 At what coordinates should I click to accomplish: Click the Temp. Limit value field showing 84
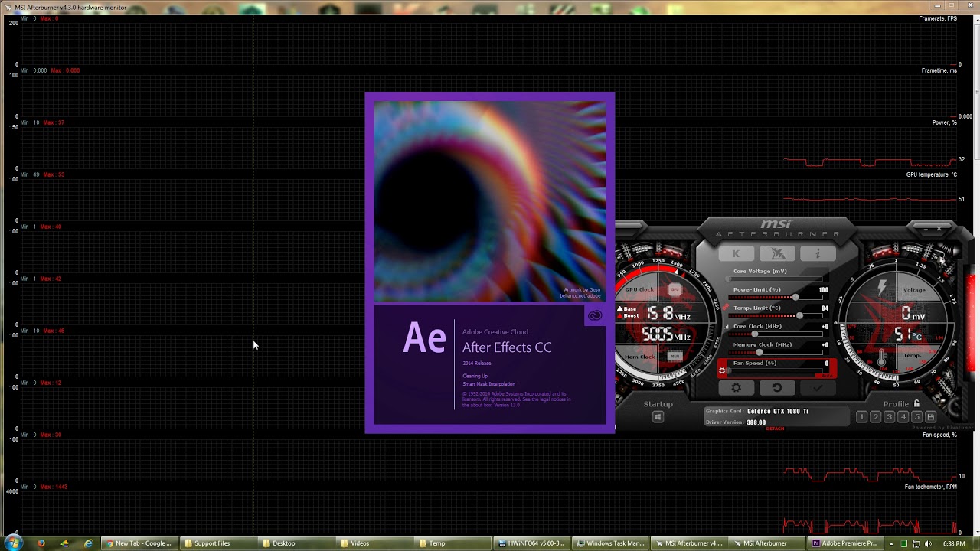(x=825, y=308)
